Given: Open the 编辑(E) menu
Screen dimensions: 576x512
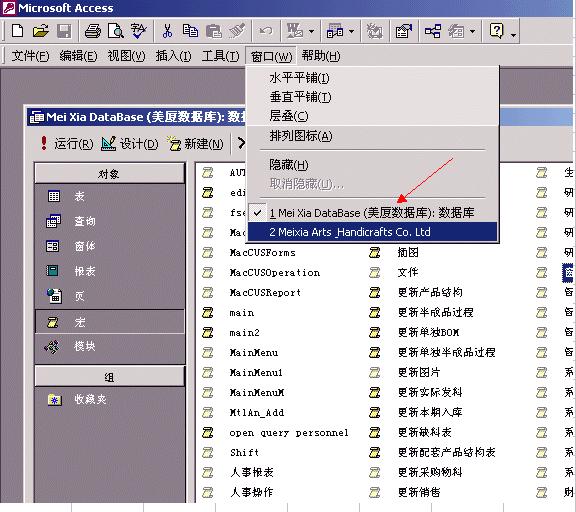Looking at the screenshot, I should point(78,56).
